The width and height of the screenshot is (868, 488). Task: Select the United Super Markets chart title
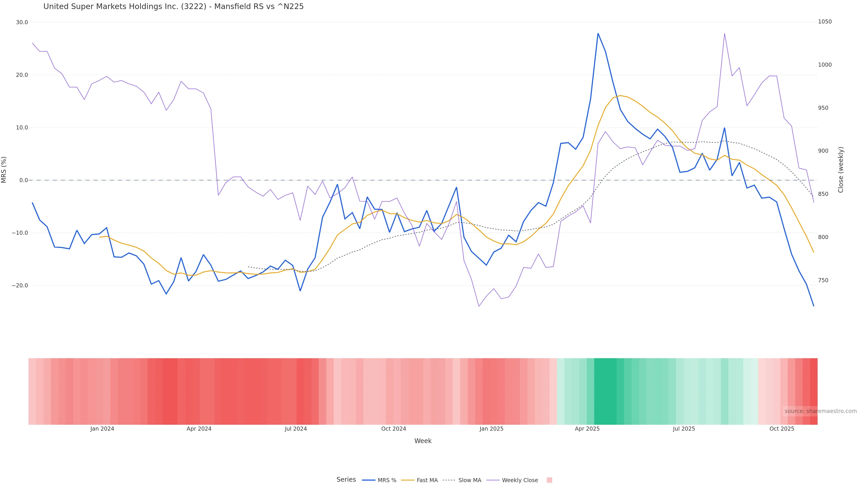pos(174,6)
